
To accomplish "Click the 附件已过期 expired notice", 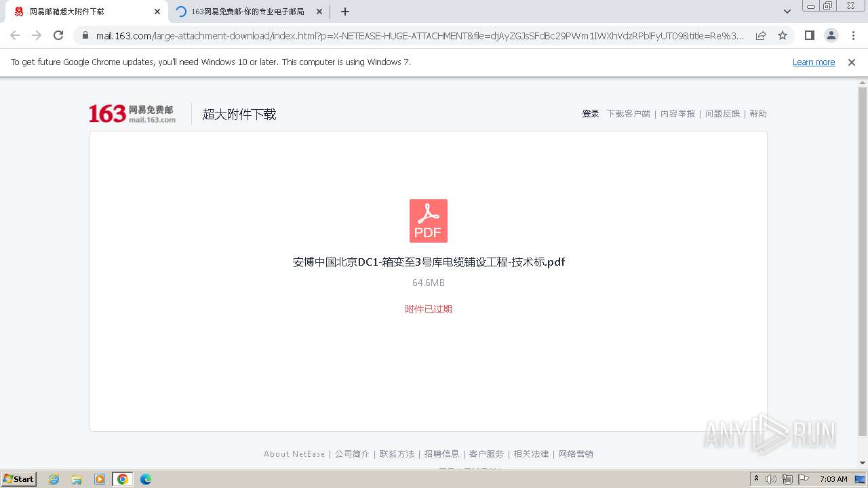I will [429, 309].
